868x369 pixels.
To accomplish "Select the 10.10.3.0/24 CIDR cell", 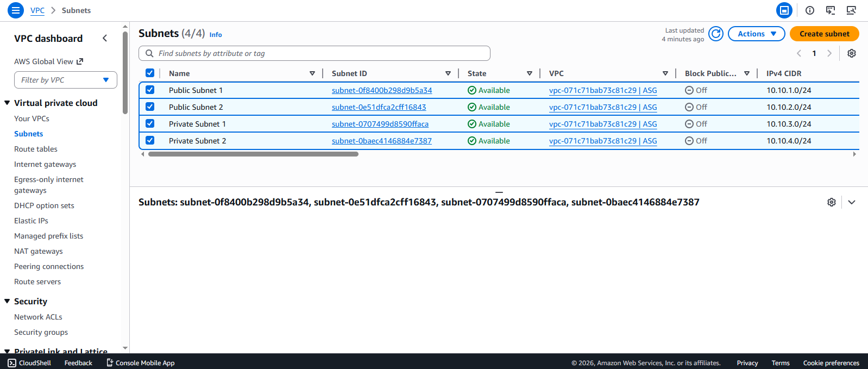I will tap(789, 124).
